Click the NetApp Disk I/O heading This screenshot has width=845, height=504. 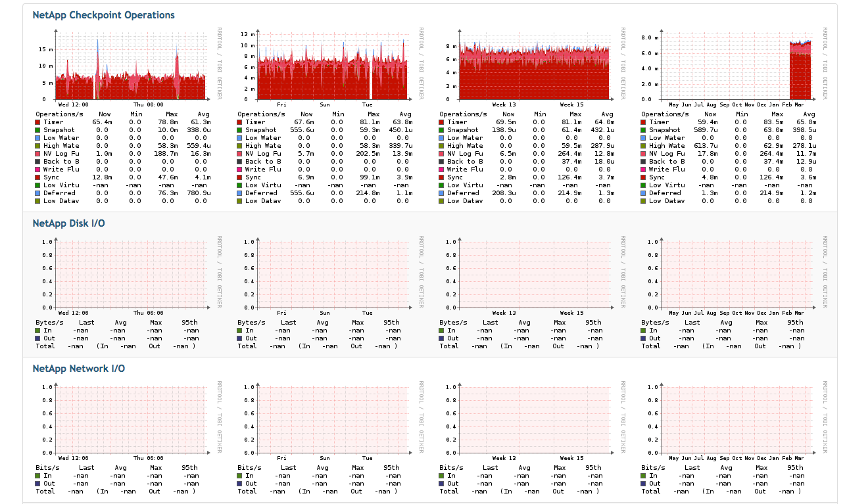[x=68, y=223]
